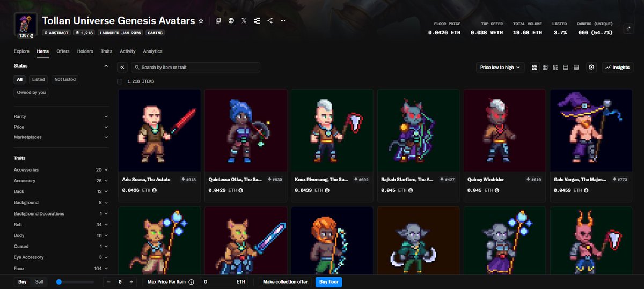Expand the Rarity filter

click(61, 116)
